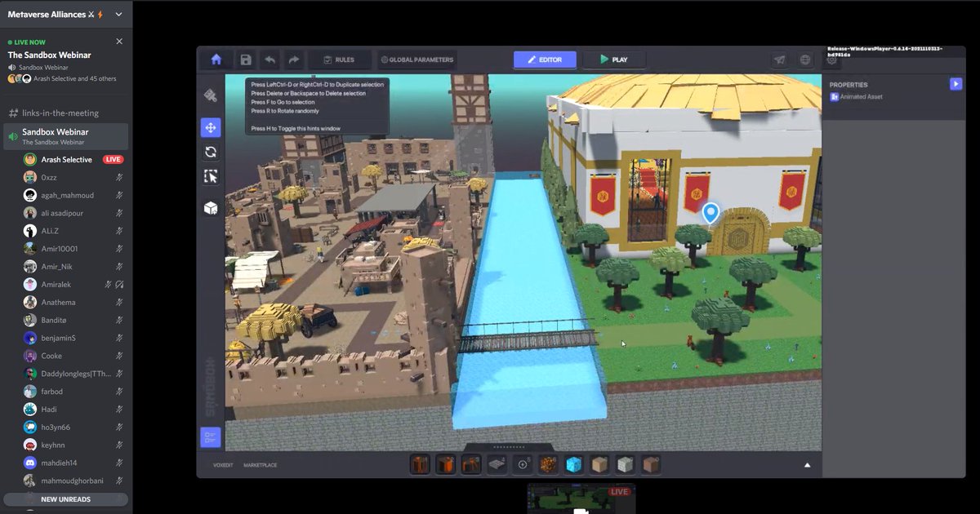980x514 pixels.
Task: Click the LIVE badge beside Arash Selective
Action: tap(114, 159)
